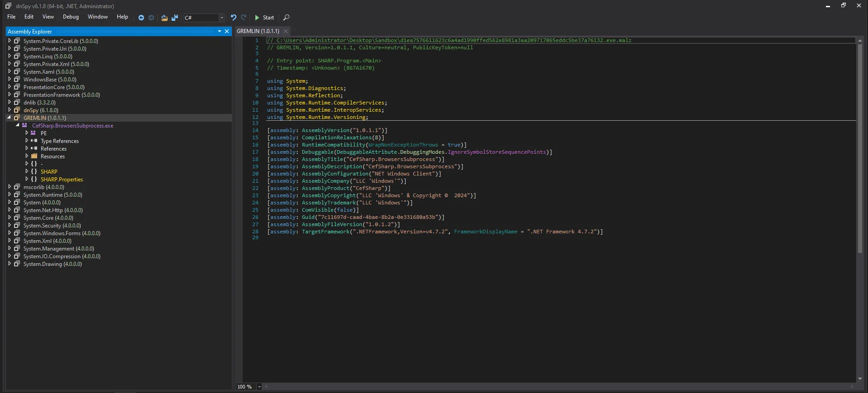Close the Assembly Explorer panel
Viewport: 868px width, 393px height.
[227, 32]
